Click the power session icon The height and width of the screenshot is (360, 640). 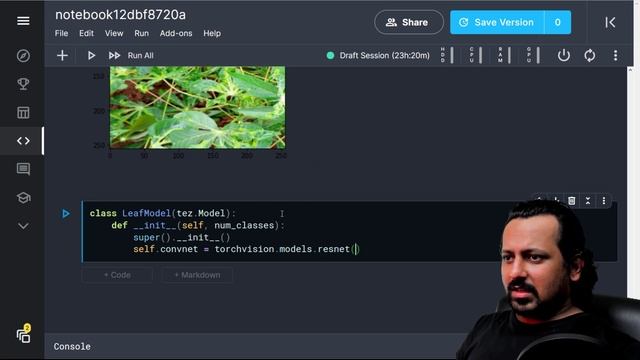564,55
